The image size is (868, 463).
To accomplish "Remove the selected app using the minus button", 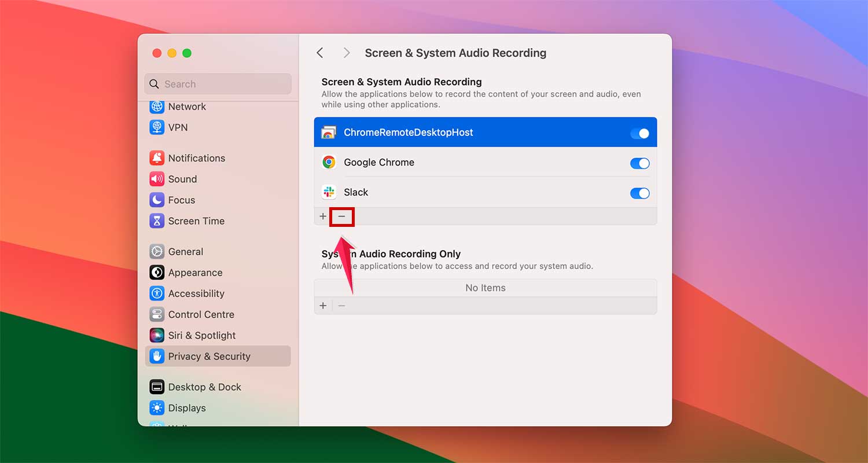I will pyautogui.click(x=341, y=216).
